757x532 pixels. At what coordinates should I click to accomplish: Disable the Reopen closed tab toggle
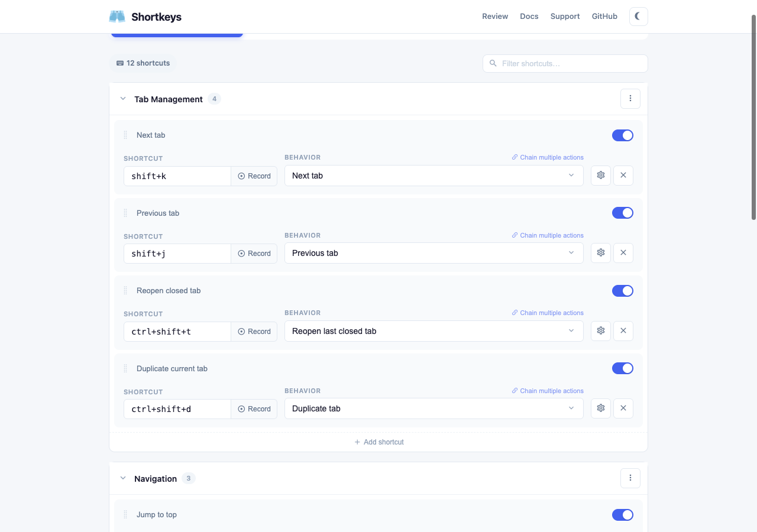tap(622, 290)
